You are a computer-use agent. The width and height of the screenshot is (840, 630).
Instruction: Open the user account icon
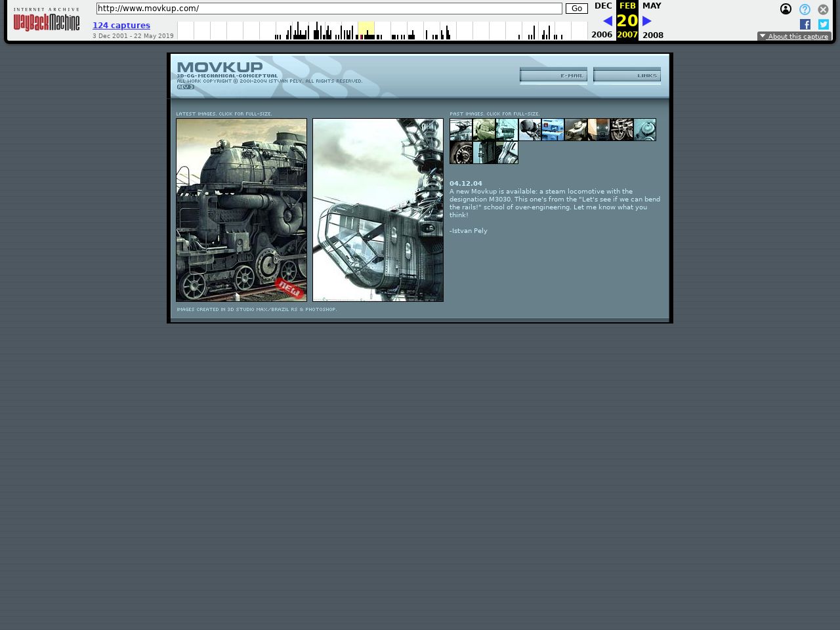pyautogui.click(x=786, y=9)
